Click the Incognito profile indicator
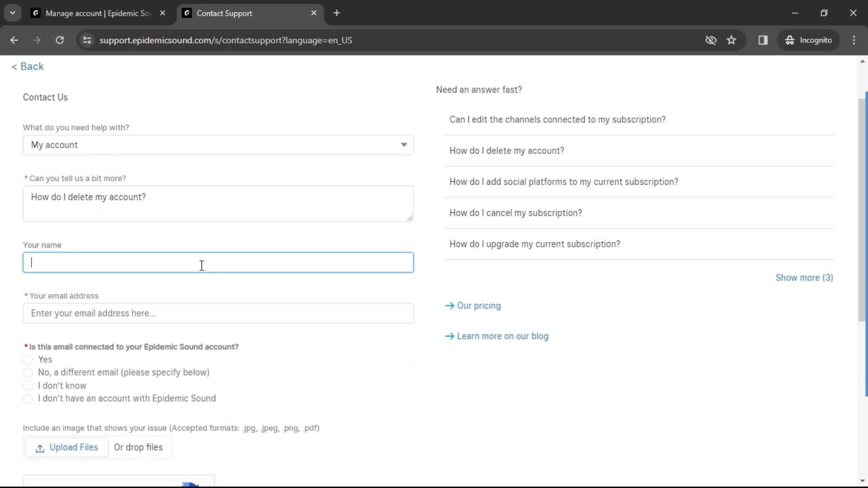 [808, 40]
